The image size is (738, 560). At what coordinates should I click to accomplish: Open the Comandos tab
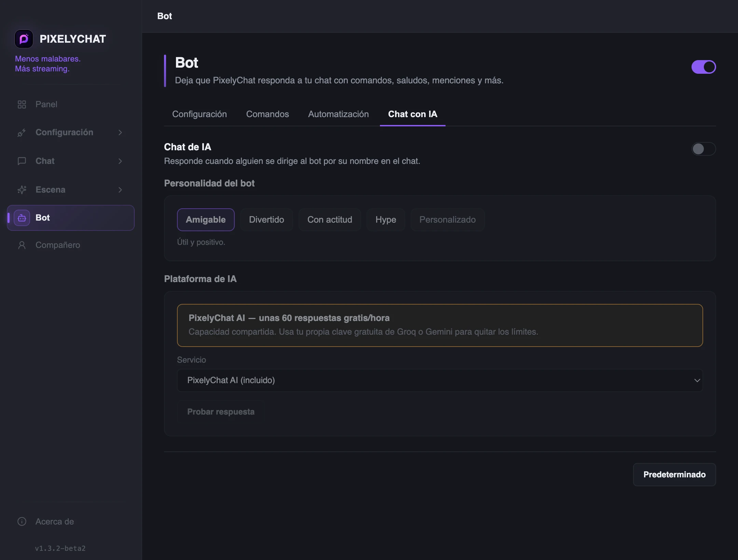[268, 114]
